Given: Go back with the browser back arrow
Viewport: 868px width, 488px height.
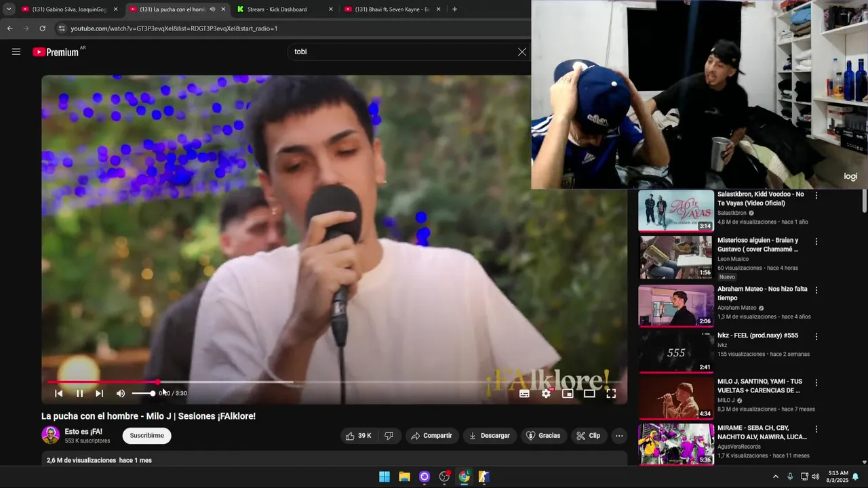Looking at the screenshot, I should point(9,28).
